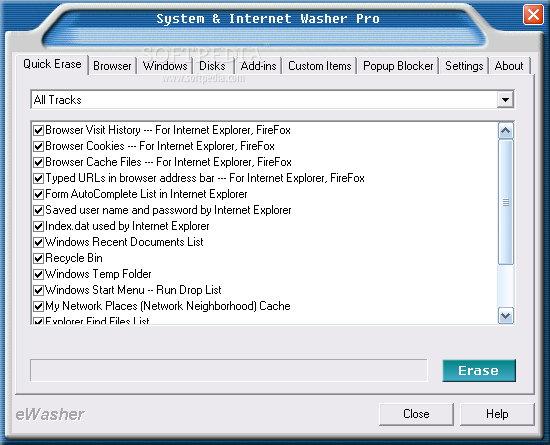Image resolution: width=550 pixels, height=445 pixels.
Task: Open the Browser tab
Action: coord(112,66)
